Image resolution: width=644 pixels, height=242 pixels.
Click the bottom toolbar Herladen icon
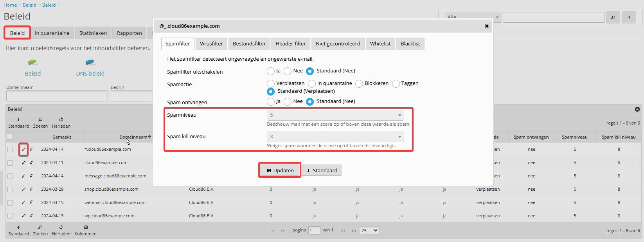[x=61, y=230]
